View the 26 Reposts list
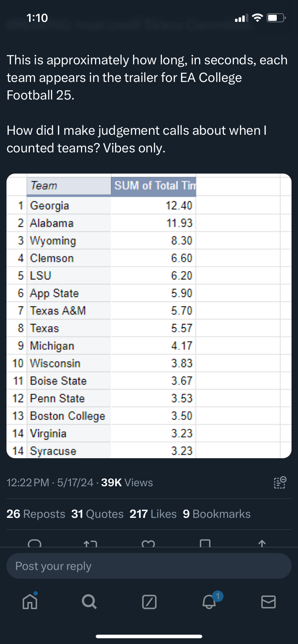The width and height of the screenshot is (298, 644). pos(36,514)
